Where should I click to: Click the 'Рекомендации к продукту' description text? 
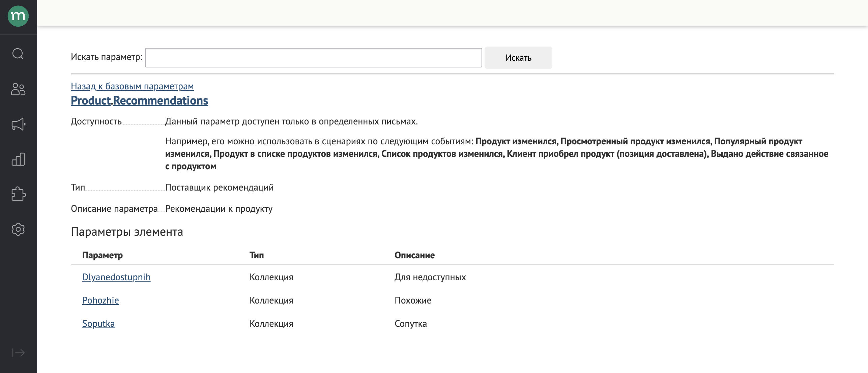coord(219,209)
